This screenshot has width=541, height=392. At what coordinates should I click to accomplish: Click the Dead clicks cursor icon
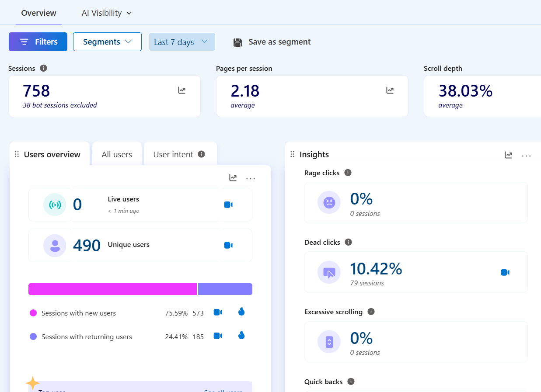click(329, 272)
